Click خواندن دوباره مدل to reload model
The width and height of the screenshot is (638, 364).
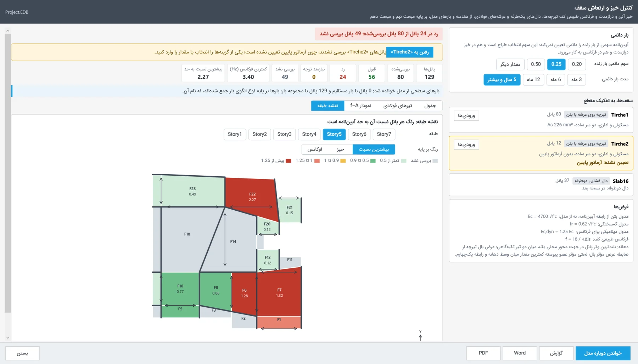pos(603,353)
